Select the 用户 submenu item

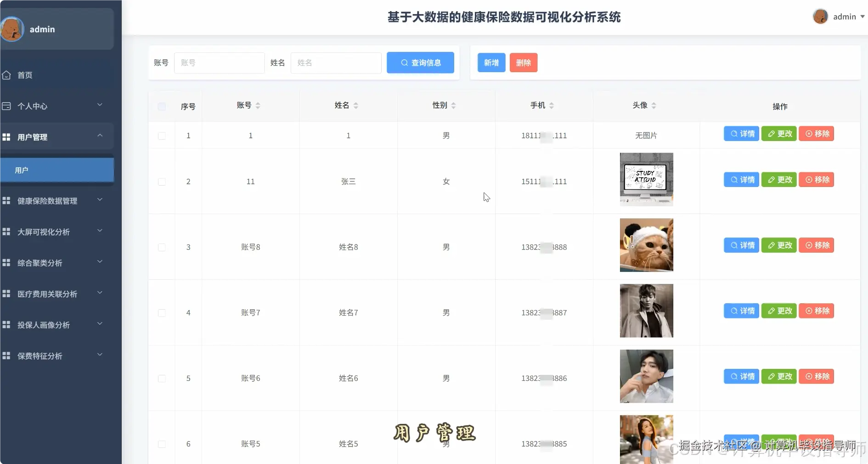(22, 170)
